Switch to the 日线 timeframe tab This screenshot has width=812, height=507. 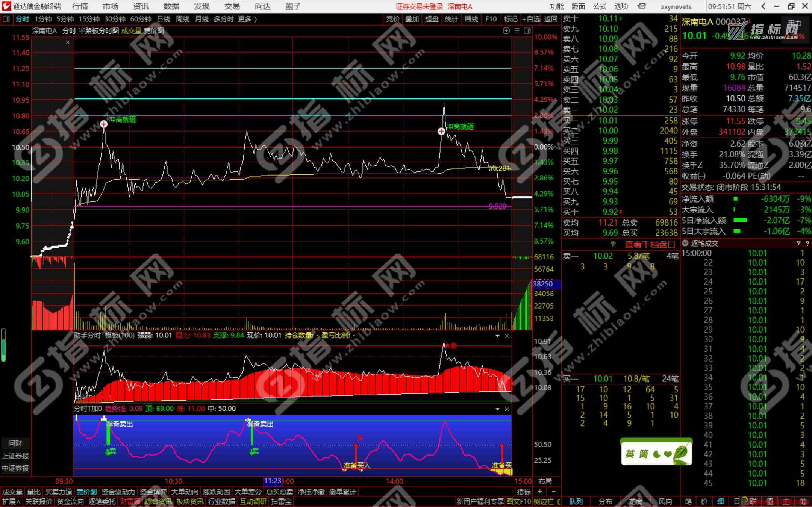pyautogui.click(x=164, y=19)
